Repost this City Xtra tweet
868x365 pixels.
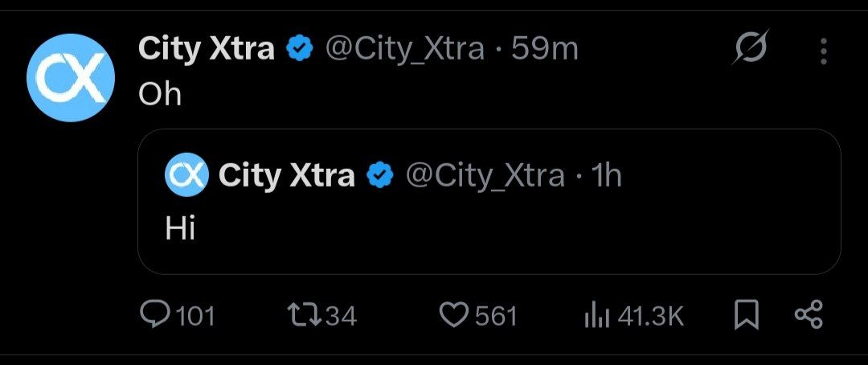point(301,316)
